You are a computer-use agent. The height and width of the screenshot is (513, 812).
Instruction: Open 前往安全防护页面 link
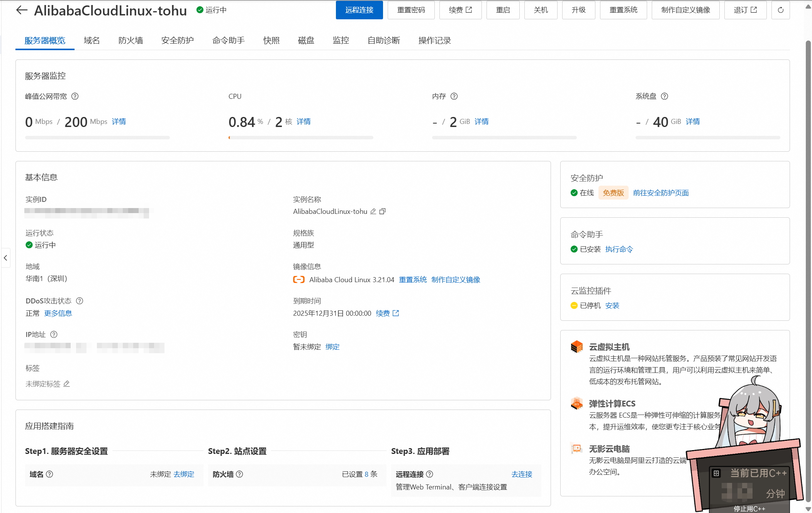[x=661, y=193]
